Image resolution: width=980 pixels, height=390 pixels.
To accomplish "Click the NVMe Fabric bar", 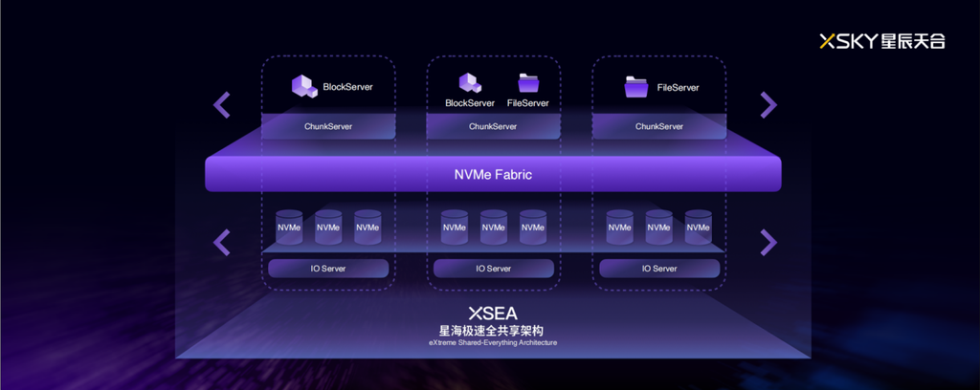I will (x=493, y=174).
